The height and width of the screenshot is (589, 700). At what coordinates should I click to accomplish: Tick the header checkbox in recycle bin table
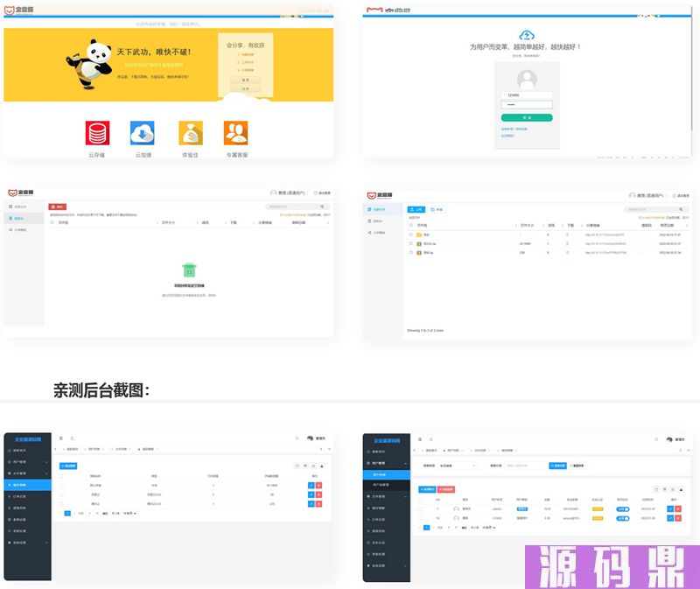coord(52,222)
